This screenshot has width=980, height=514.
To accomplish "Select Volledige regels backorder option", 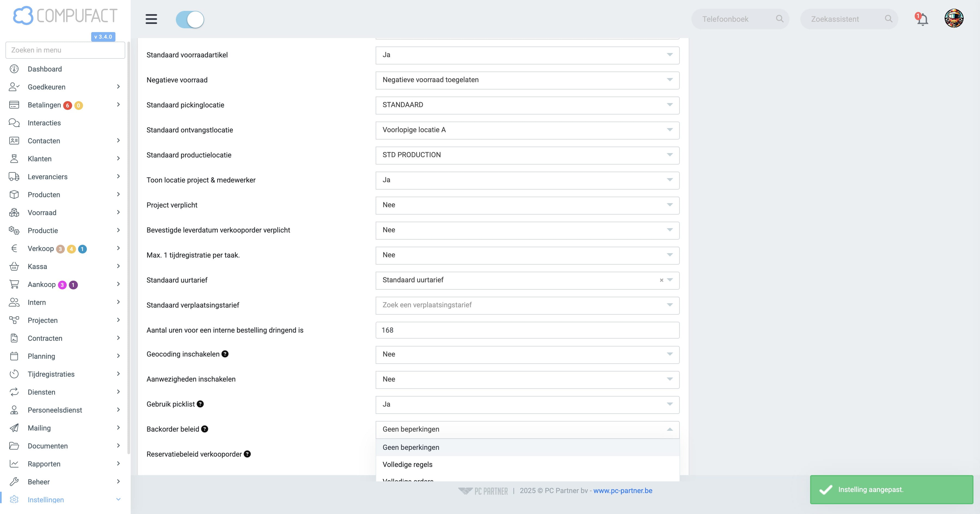I will pyautogui.click(x=527, y=465).
